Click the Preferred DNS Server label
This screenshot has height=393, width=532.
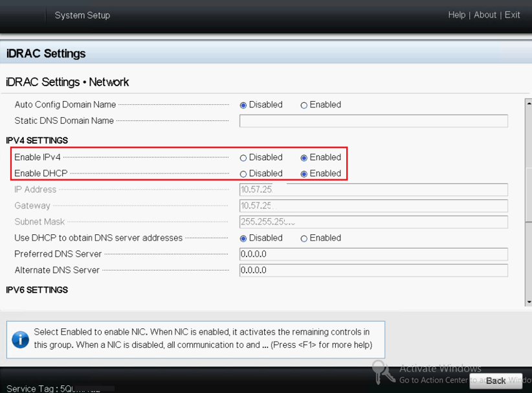58,254
